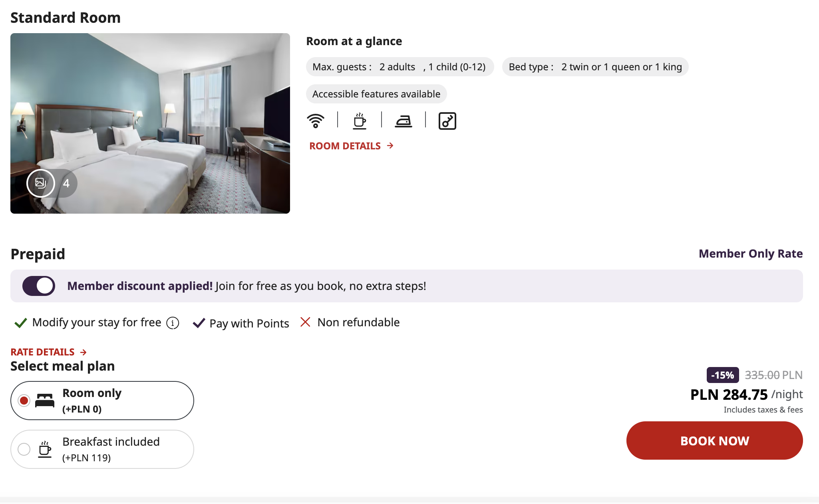
Task: Click the free WiFi amenity icon
Action: tap(316, 121)
